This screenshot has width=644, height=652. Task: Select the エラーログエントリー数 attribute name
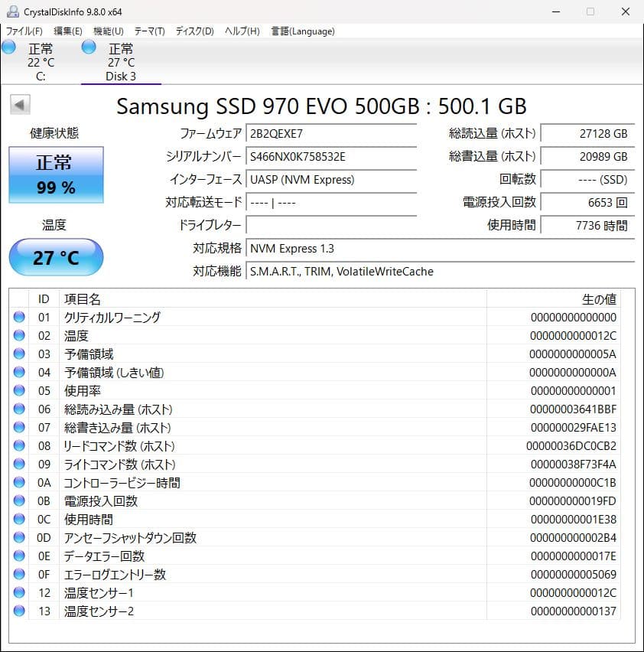point(115,574)
